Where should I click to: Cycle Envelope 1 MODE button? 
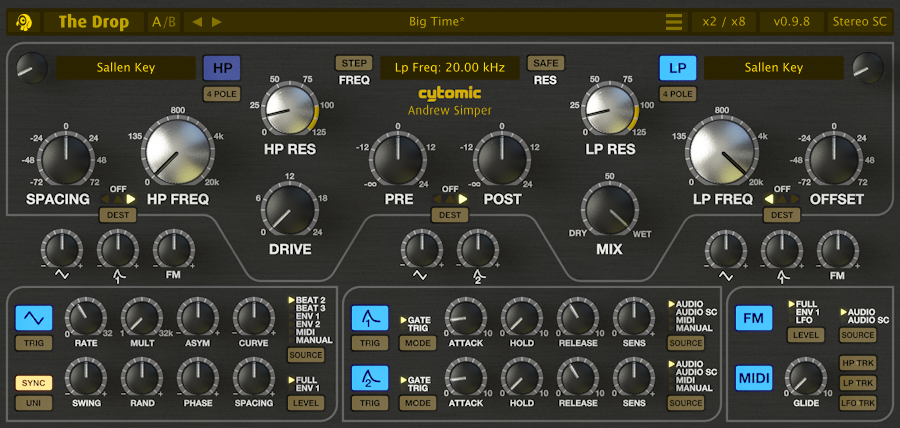418,343
